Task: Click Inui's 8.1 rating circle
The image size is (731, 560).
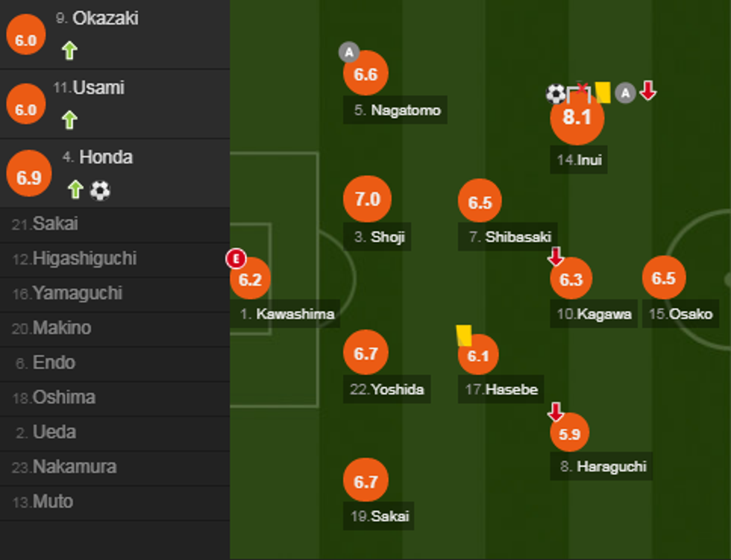Action: (x=577, y=118)
